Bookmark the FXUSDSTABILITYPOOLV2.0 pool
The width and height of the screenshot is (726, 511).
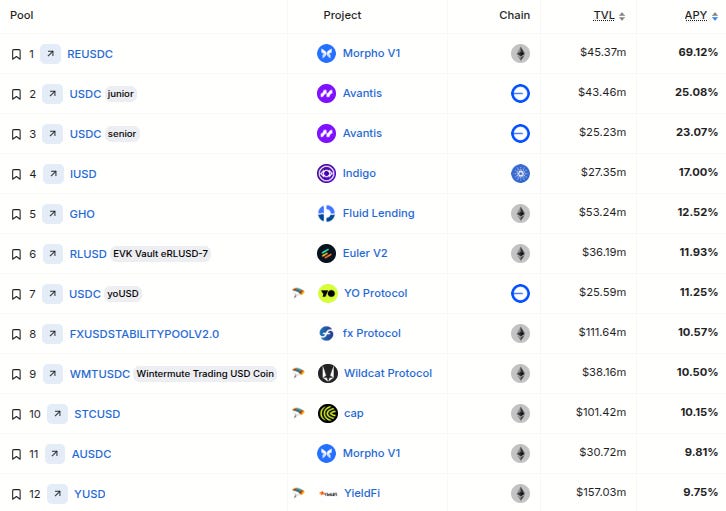16,334
